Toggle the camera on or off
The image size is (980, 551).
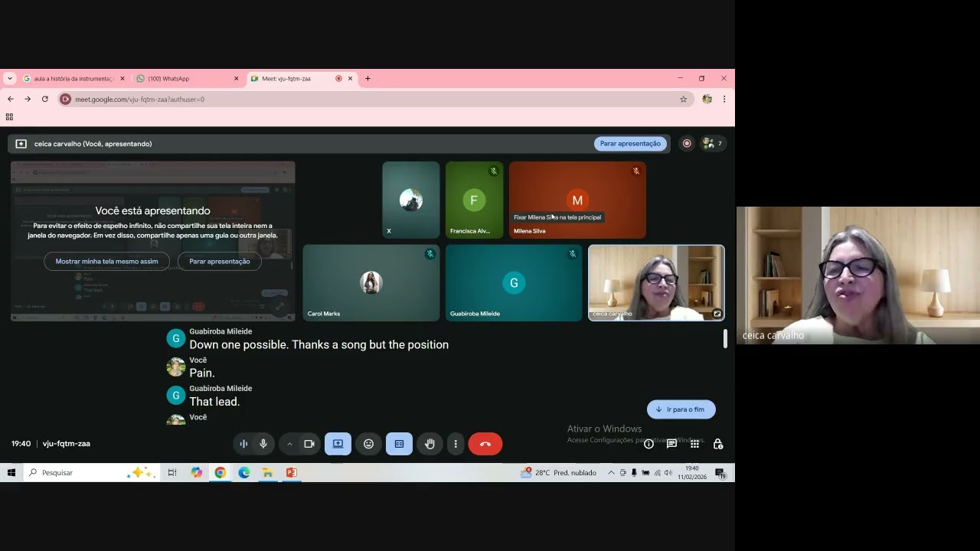[309, 444]
